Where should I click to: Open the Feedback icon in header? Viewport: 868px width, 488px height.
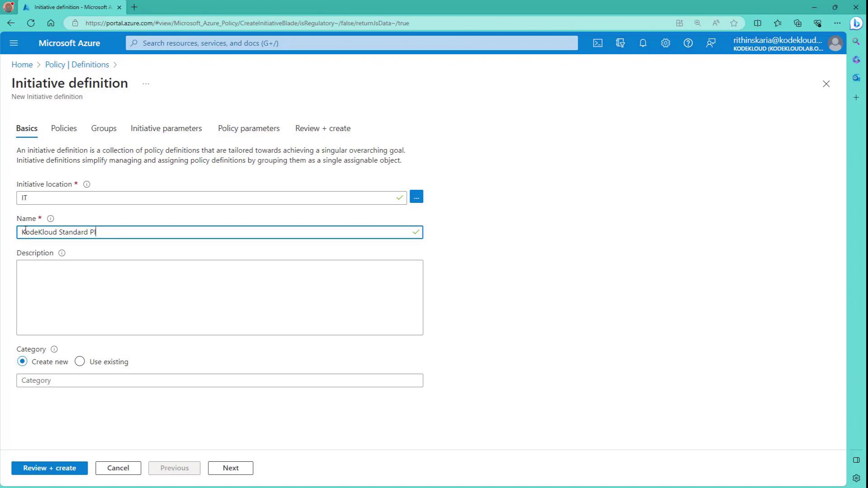coord(711,43)
